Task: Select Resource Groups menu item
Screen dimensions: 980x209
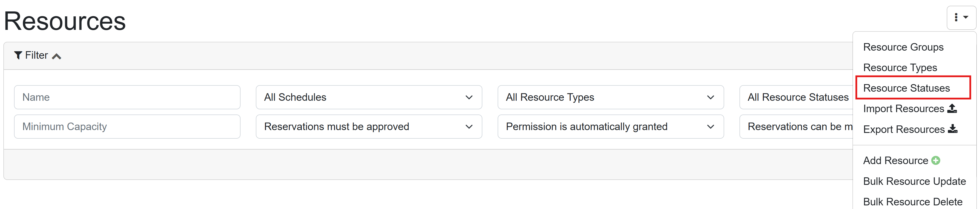Action: (903, 47)
